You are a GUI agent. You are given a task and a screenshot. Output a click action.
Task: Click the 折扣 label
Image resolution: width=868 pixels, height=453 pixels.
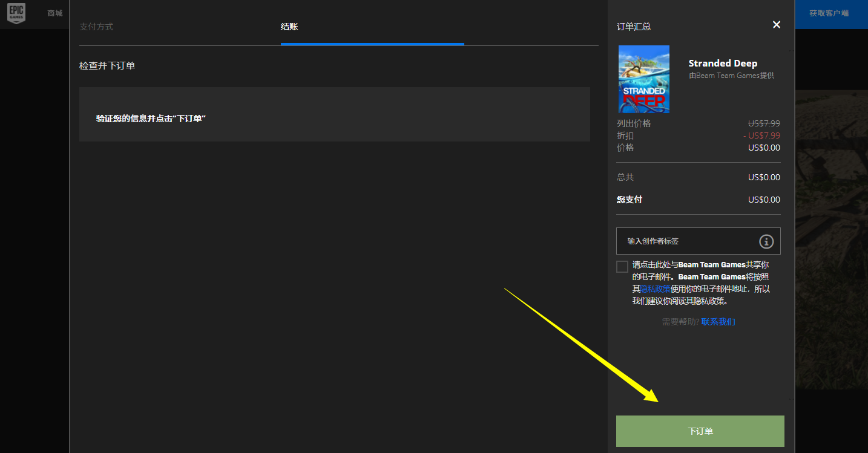click(625, 135)
